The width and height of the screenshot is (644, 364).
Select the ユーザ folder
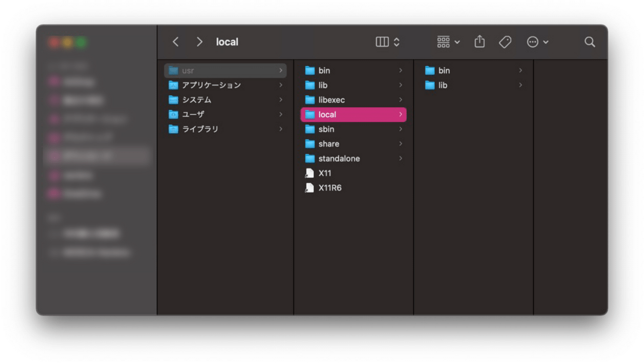[x=225, y=114]
